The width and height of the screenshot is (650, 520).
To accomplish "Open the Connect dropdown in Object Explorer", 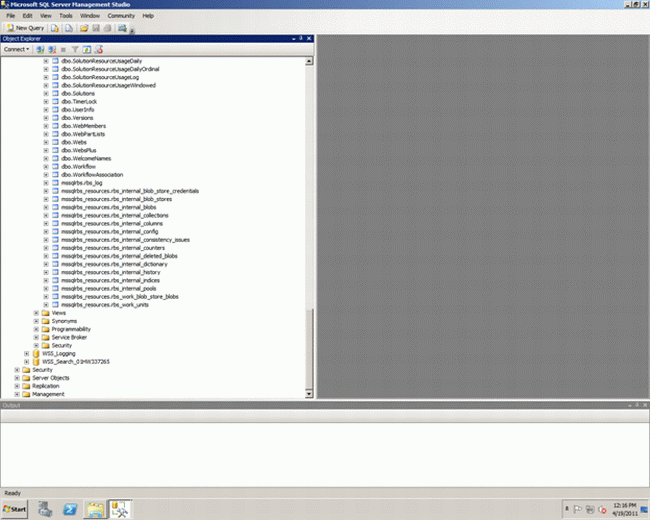I will tap(16, 49).
